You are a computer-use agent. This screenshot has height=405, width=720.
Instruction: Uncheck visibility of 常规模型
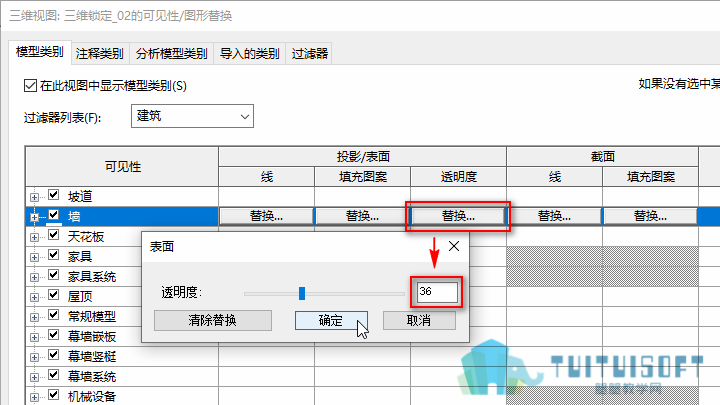click(x=54, y=315)
